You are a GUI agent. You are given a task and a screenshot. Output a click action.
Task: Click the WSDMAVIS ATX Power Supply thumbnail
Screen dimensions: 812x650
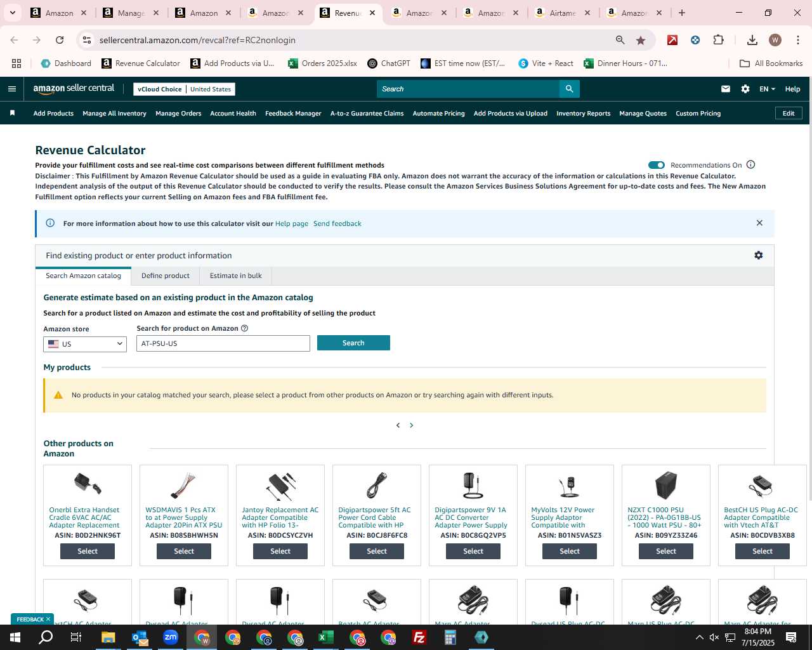184,486
